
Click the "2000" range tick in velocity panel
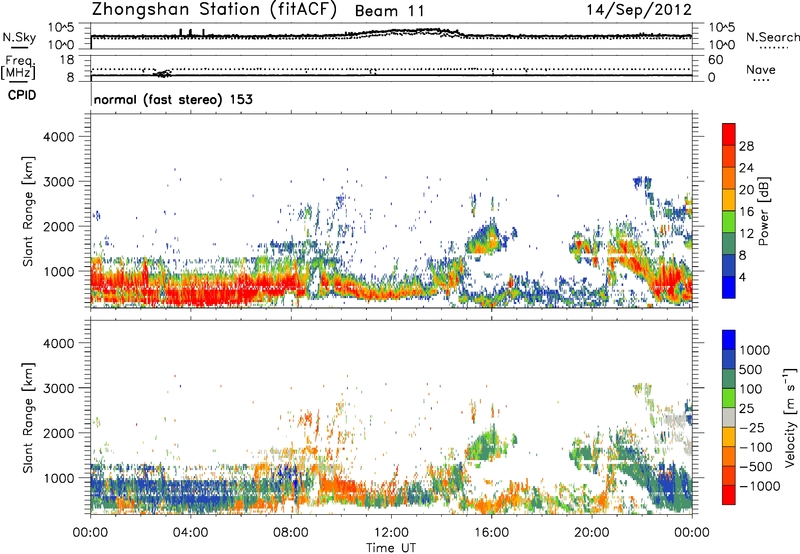click(59, 433)
